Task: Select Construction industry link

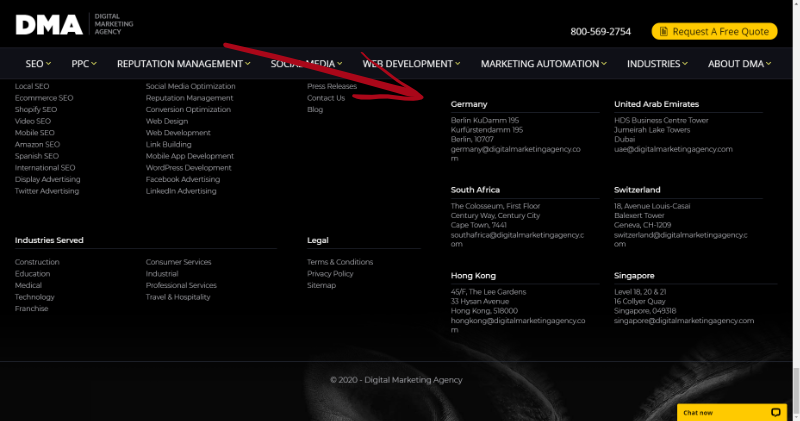Action: click(37, 262)
